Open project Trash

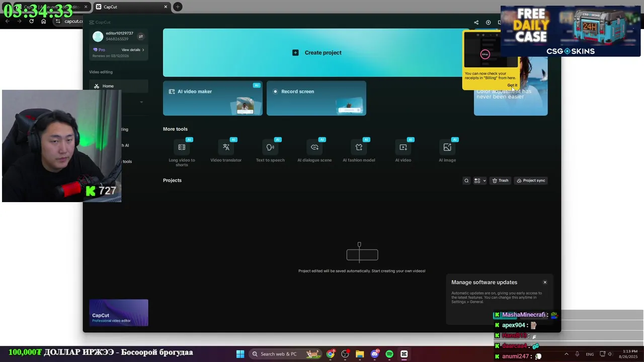tap(500, 180)
